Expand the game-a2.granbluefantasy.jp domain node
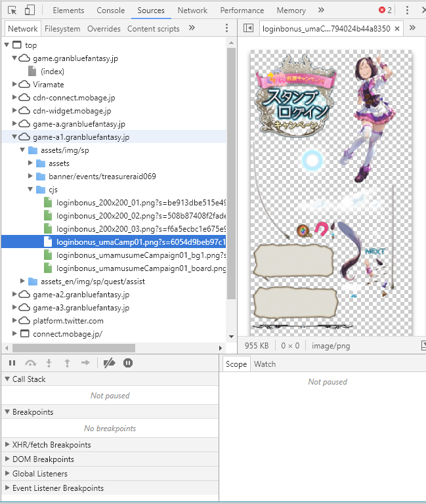Viewport: 426px width, 504px height. point(16,295)
